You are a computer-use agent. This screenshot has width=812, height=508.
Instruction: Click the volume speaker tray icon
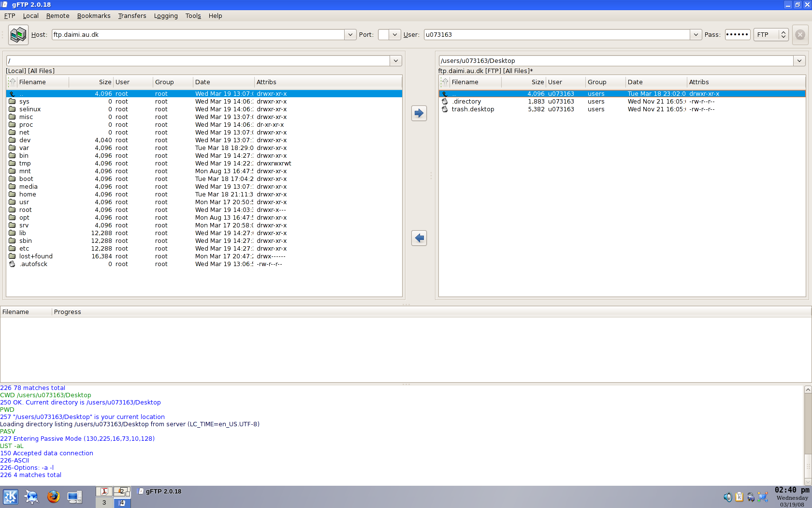click(727, 497)
